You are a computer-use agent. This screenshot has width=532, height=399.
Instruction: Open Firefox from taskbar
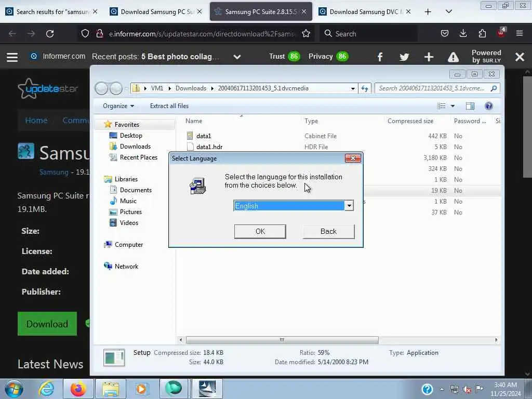click(x=78, y=389)
